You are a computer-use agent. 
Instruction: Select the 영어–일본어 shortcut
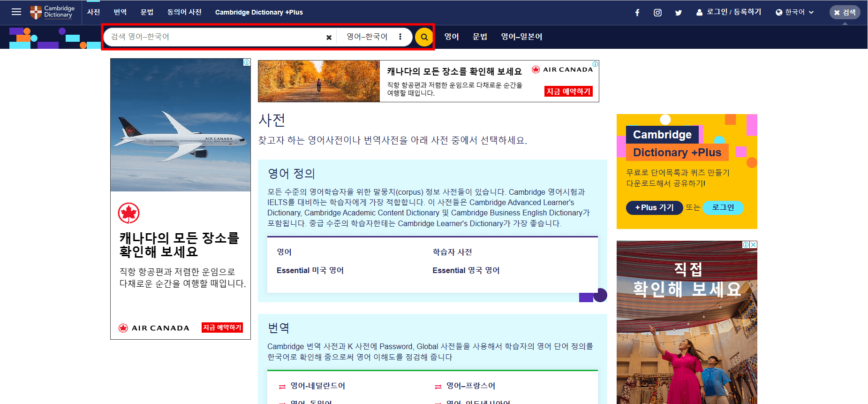point(521,37)
